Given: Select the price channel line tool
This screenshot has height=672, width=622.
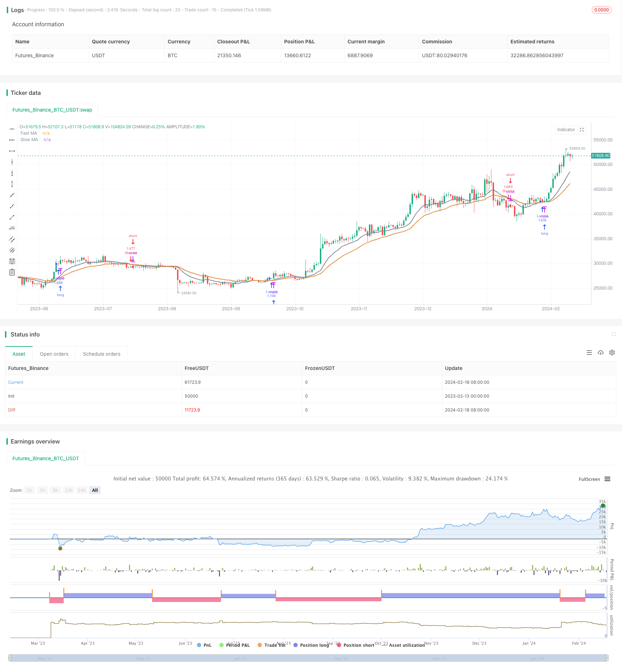Looking at the screenshot, I should (x=12, y=239).
